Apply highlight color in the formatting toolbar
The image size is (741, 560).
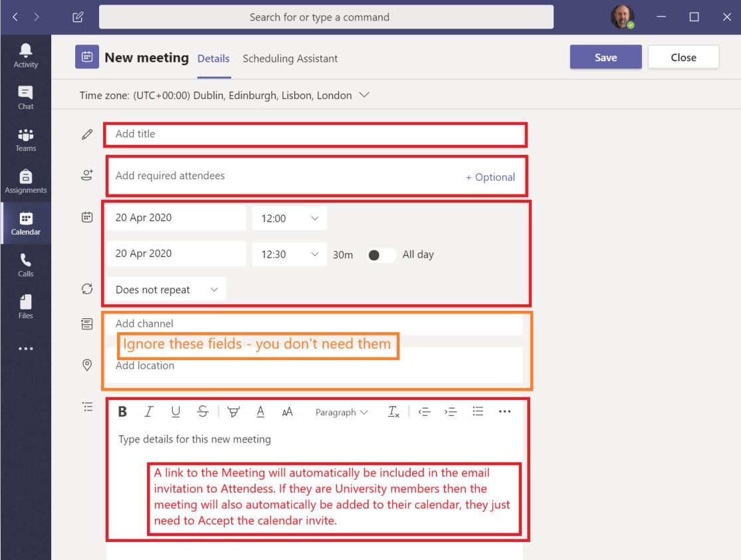click(x=231, y=412)
